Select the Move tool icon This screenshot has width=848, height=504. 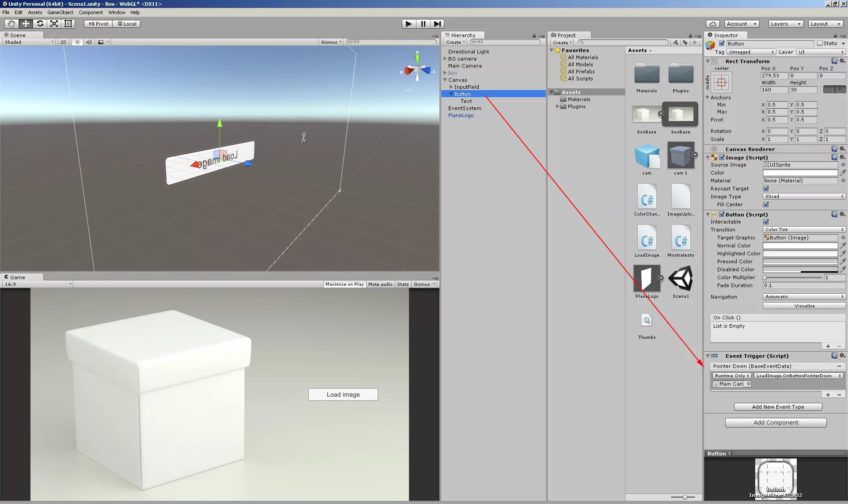pos(26,24)
